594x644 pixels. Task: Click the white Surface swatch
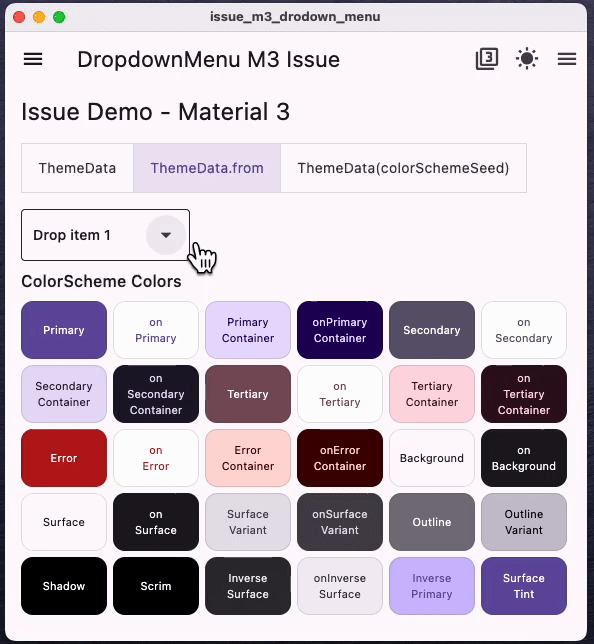[x=64, y=522]
